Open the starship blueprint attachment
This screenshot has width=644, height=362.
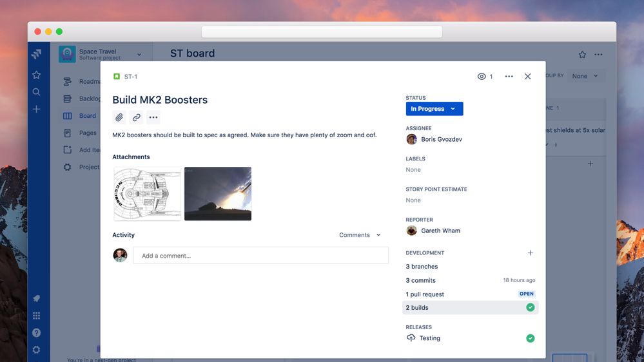point(148,194)
